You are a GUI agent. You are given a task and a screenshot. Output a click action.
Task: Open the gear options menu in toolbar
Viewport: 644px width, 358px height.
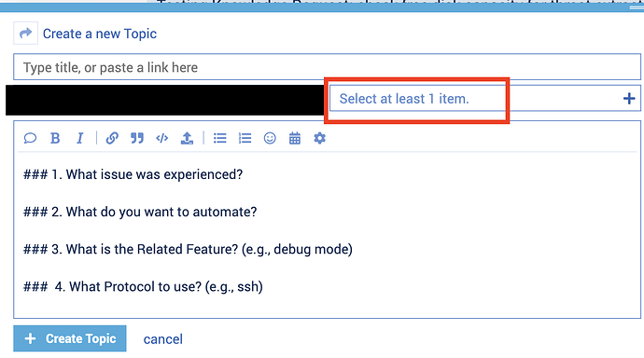(x=319, y=138)
